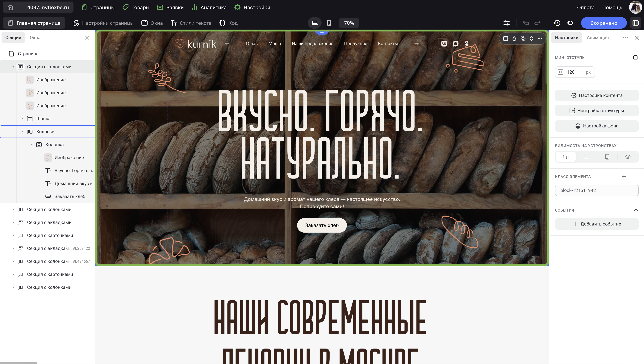Image resolution: width=644 pixels, height=364 pixels.
Task: Collapse the Колонка tree item
Action: pyautogui.click(x=32, y=145)
